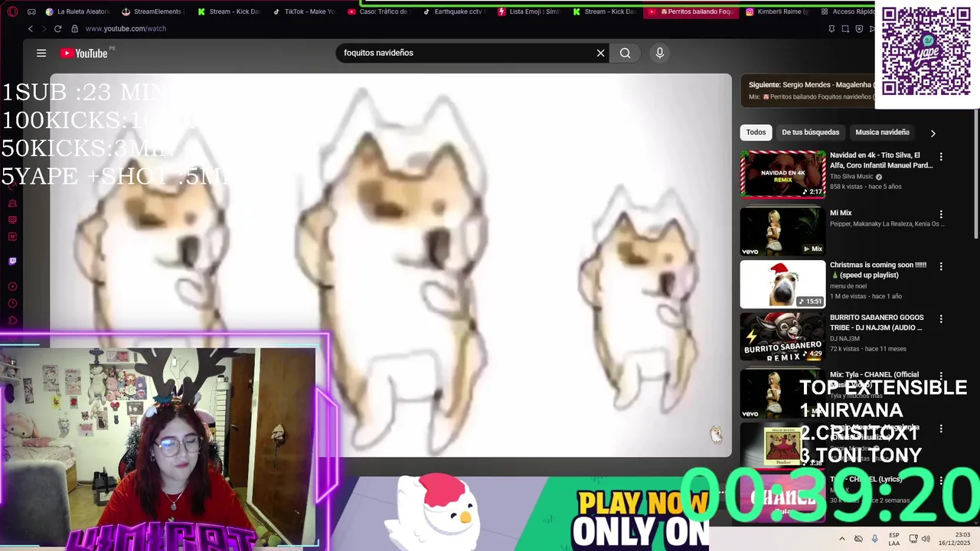Select the youtube.com/watch address bar
This screenshot has height=551, width=980.
click(126, 28)
